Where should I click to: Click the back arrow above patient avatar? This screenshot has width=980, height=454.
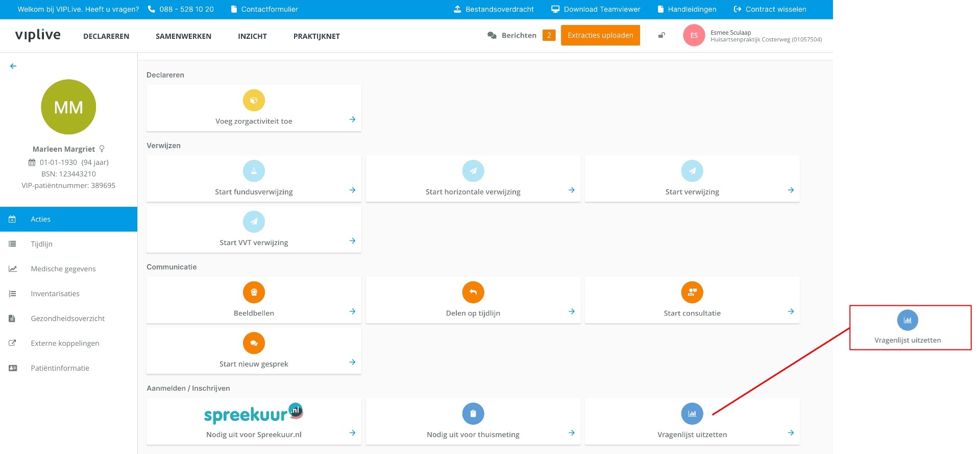coord(13,66)
